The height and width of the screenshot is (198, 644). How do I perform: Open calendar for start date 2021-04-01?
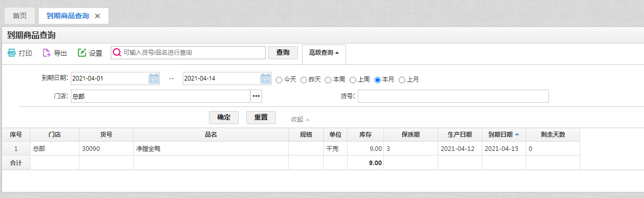(154, 78)
